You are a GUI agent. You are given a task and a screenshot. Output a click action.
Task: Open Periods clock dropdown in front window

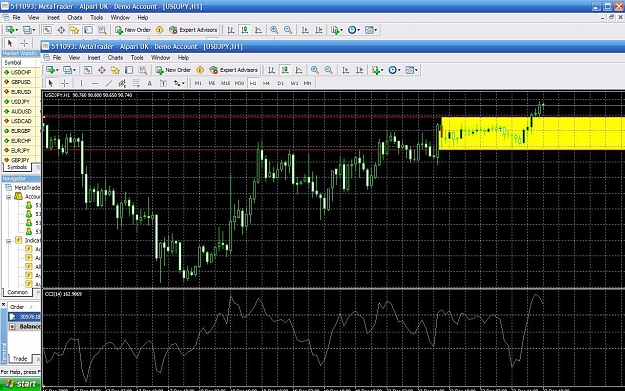pyautogui.click(x=394, y=70)
